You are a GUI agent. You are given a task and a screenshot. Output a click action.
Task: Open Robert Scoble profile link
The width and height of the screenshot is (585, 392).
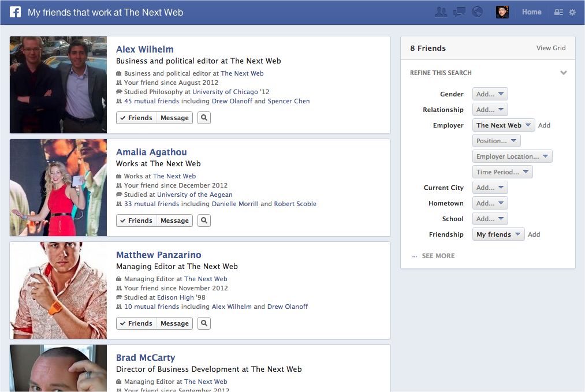(295, 204)
